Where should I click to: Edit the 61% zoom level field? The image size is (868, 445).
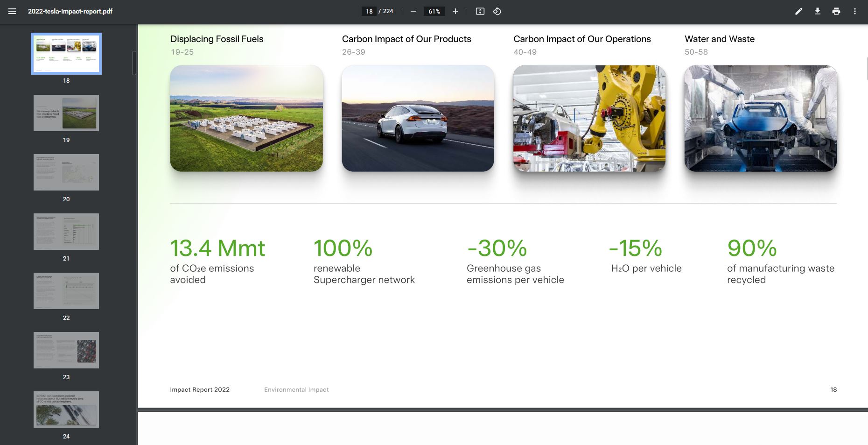pyautogui.click(x=434, y=11)
